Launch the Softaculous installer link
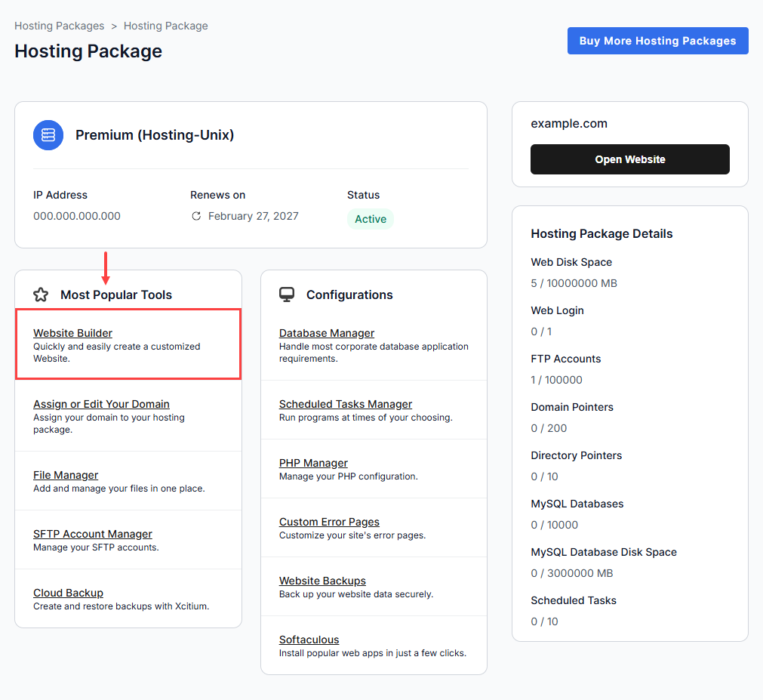The height and width of the screenshot is (700, 763). pos(309,640)
